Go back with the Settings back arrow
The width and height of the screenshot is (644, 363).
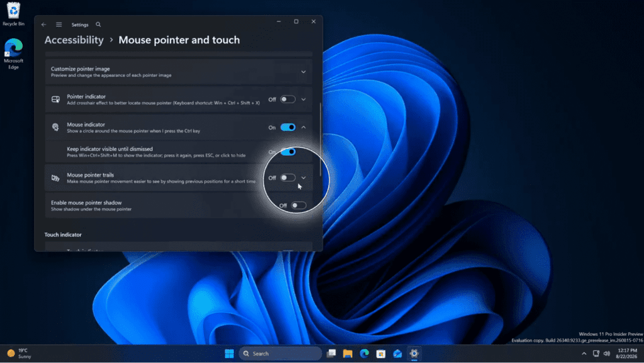click(43, 25)
